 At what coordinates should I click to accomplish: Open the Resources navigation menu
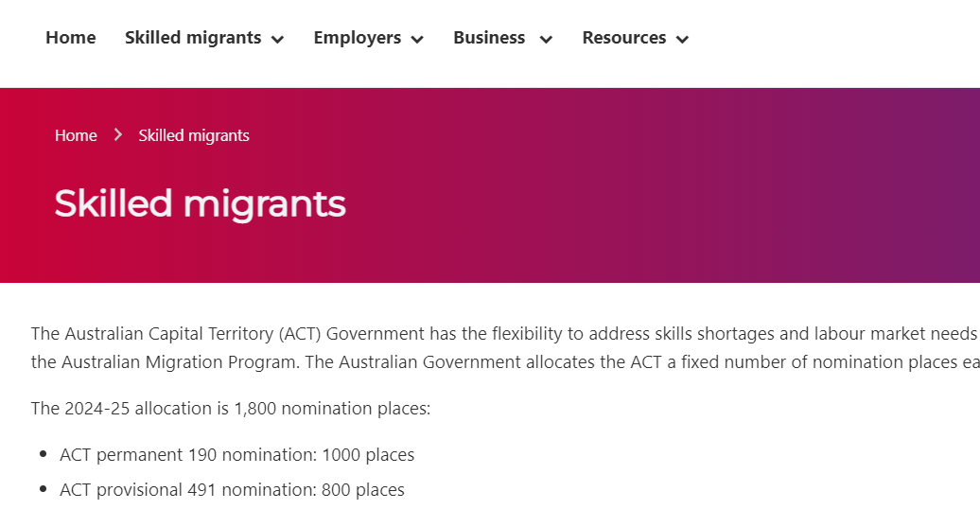(624, 38)
